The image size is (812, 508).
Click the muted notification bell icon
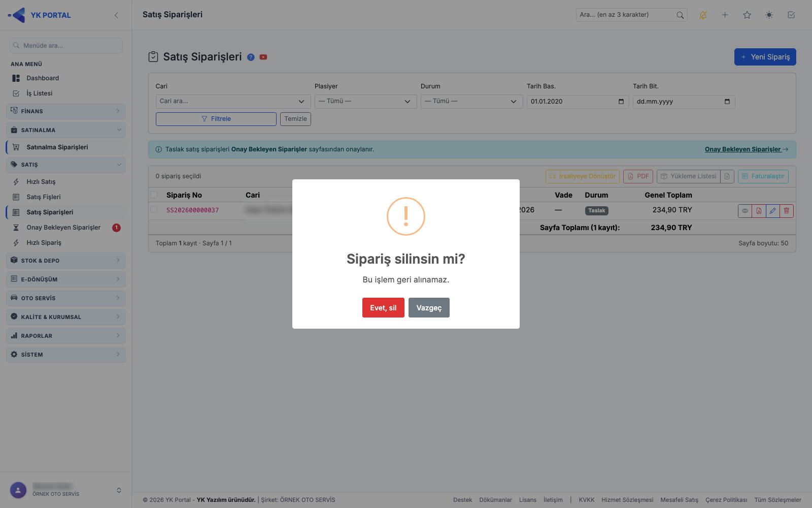tap(703, 15)
